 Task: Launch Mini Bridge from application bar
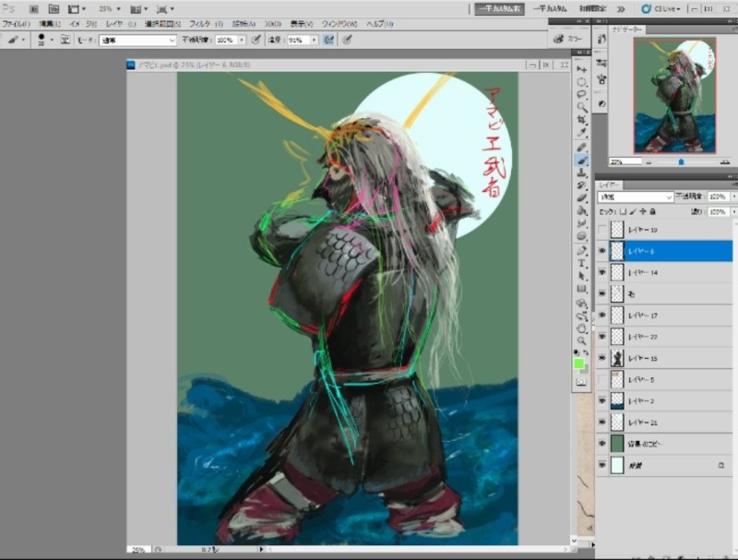[54, 9]
